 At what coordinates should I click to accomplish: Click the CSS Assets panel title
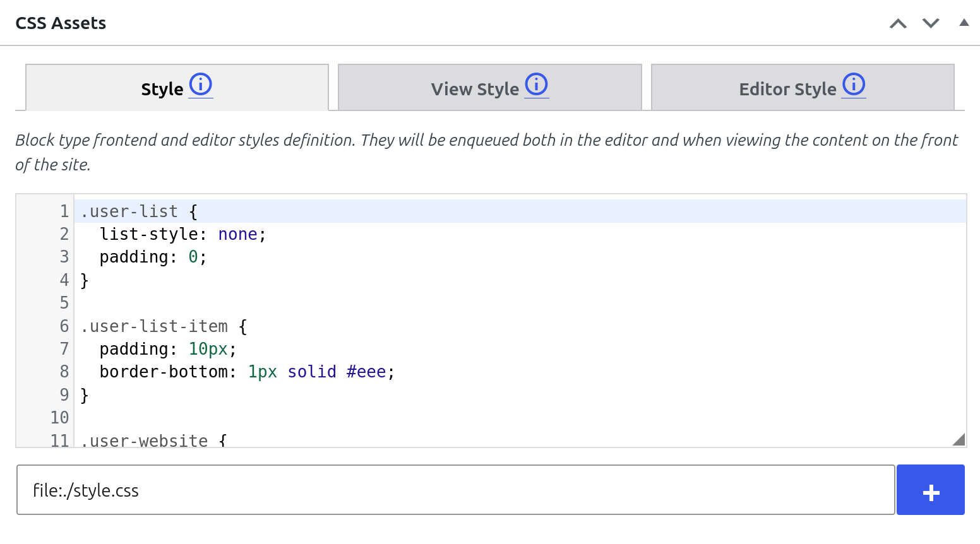(x=61, y=23)
